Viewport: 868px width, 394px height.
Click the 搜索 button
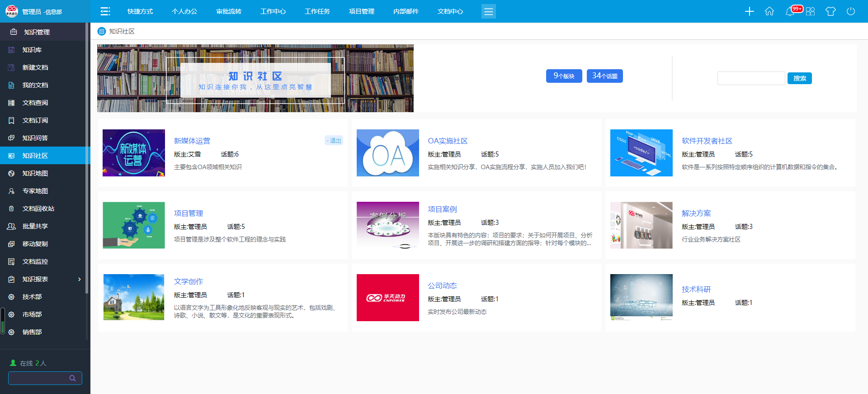pos(799,78)
